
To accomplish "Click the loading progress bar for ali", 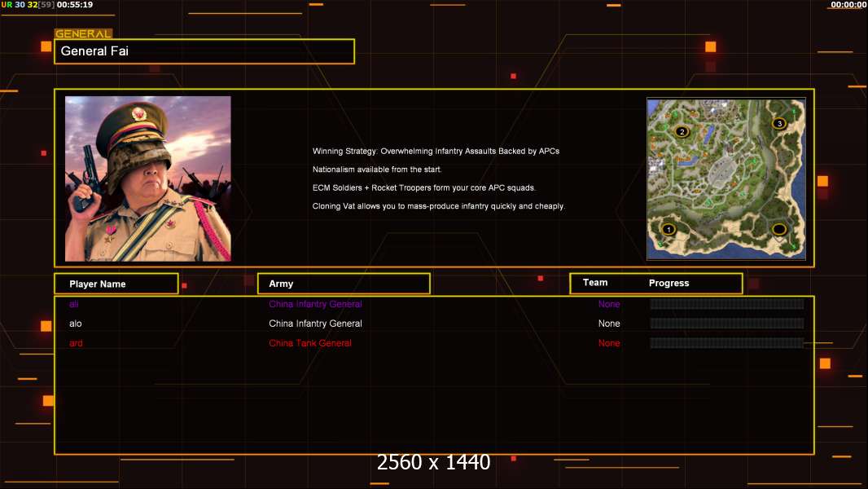I will (727, 303).
